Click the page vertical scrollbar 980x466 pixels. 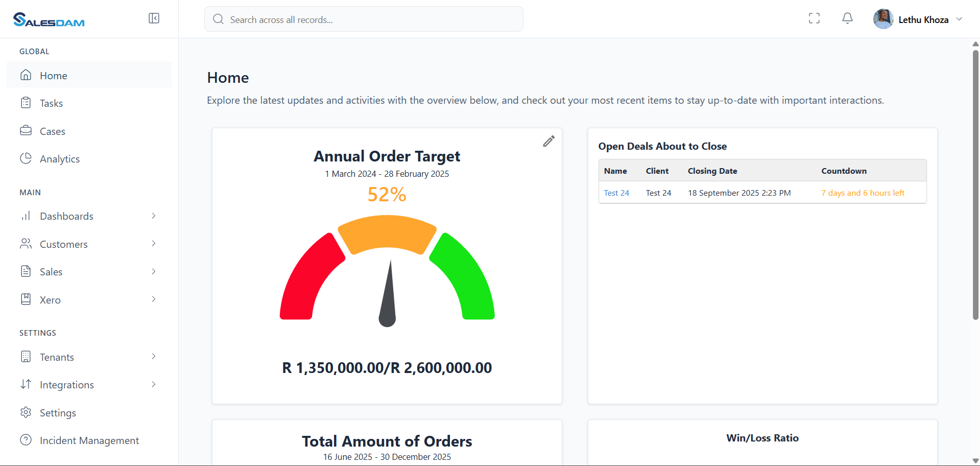coord(975,184)
